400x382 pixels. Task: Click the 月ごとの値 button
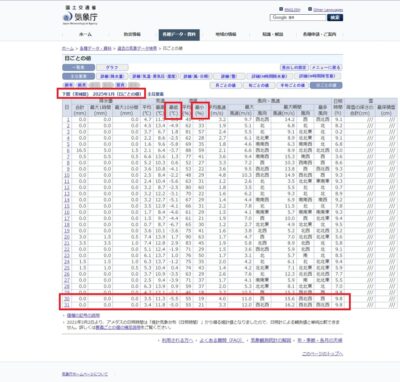coord(226,85)
